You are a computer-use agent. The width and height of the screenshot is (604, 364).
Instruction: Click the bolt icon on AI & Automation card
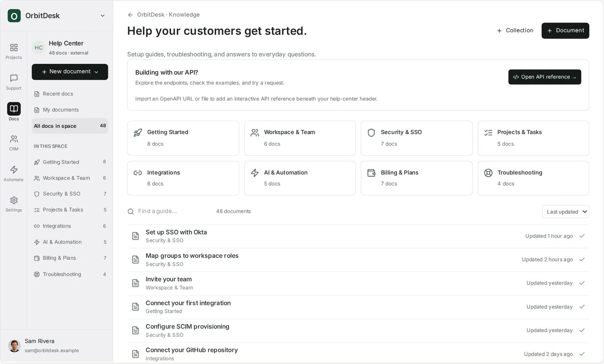255,173
